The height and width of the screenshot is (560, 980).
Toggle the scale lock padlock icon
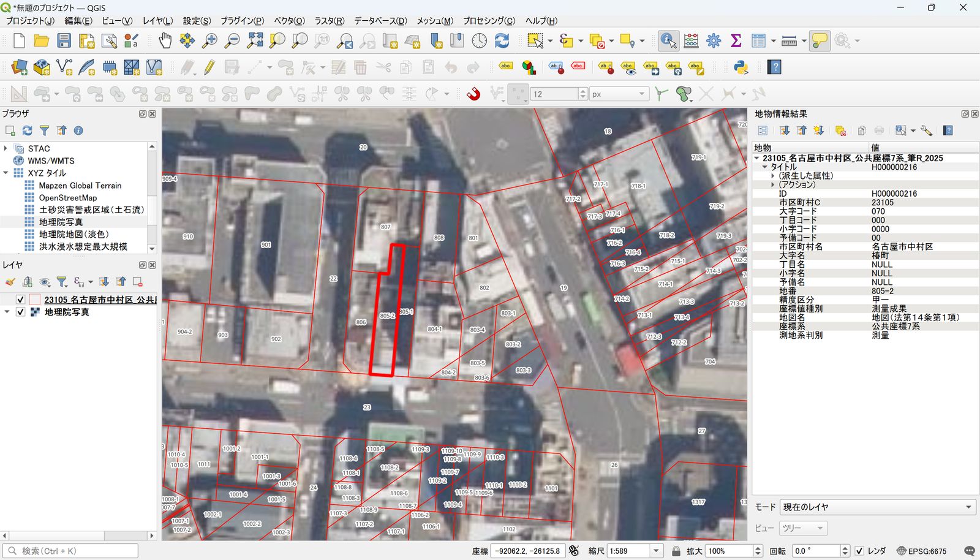(x=676, y=551)
